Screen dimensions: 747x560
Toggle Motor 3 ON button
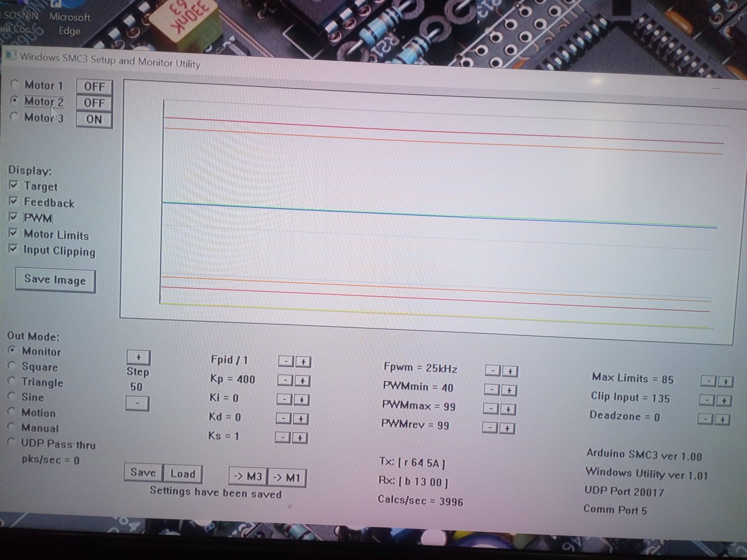(94, 119)
